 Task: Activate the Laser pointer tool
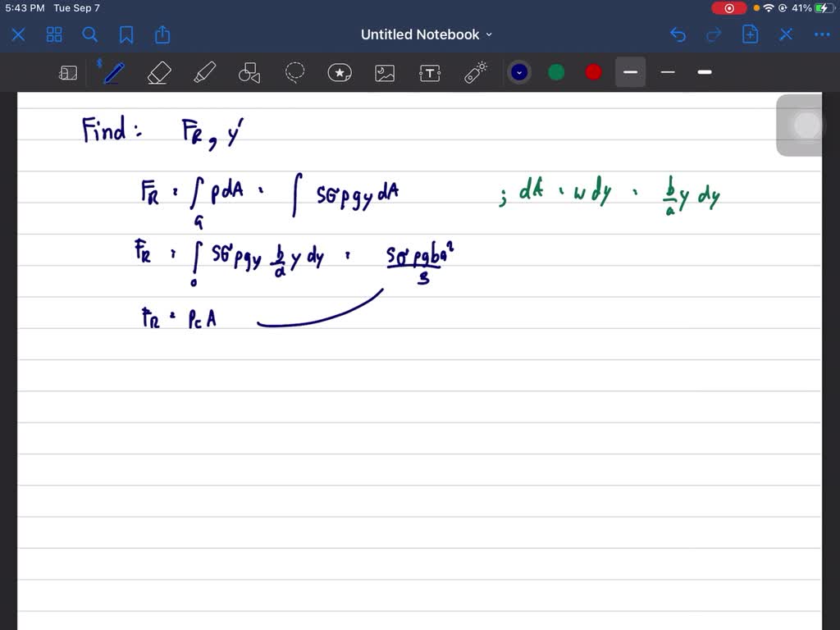coord(476,73)
